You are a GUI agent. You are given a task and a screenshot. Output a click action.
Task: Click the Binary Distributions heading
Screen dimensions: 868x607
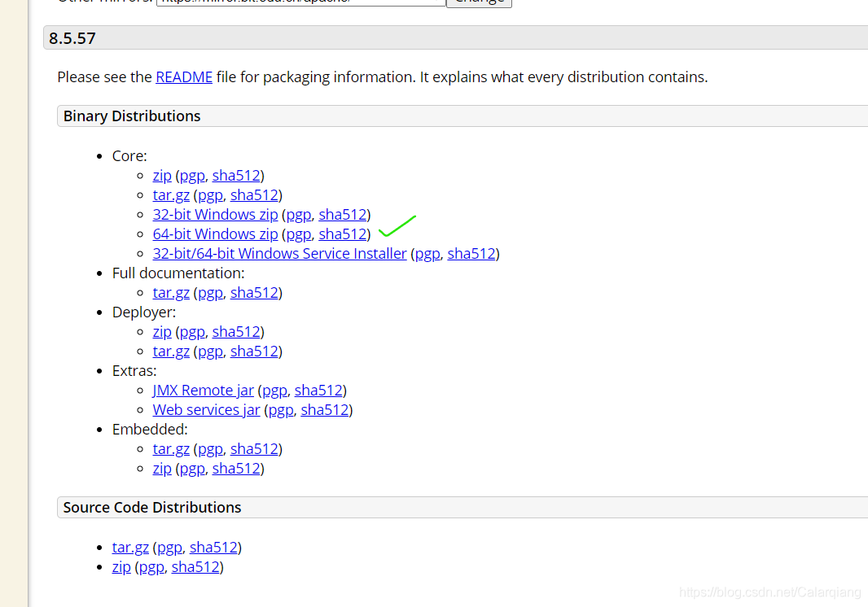pos(132,116)
